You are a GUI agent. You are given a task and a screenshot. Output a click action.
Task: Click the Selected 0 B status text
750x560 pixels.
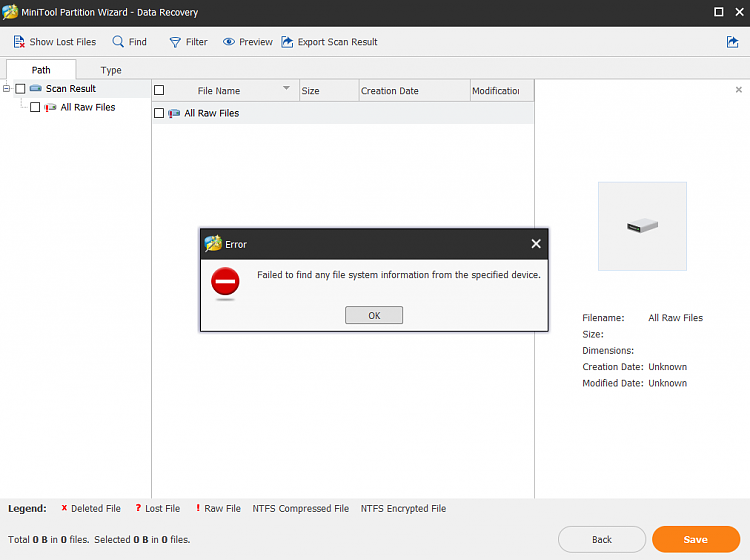pyautogui.click(x=142, y=539)
